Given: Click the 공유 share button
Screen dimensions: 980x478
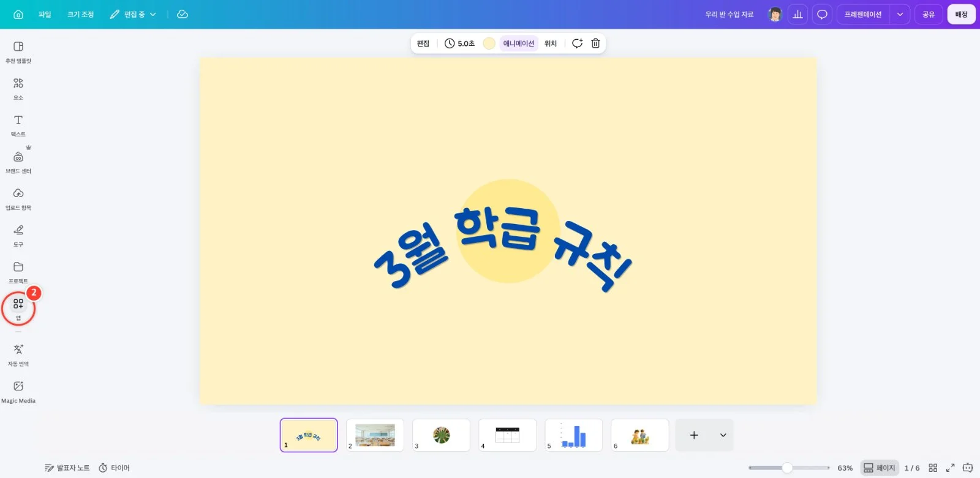Looking at the screenshot, I should click(929, 14).
